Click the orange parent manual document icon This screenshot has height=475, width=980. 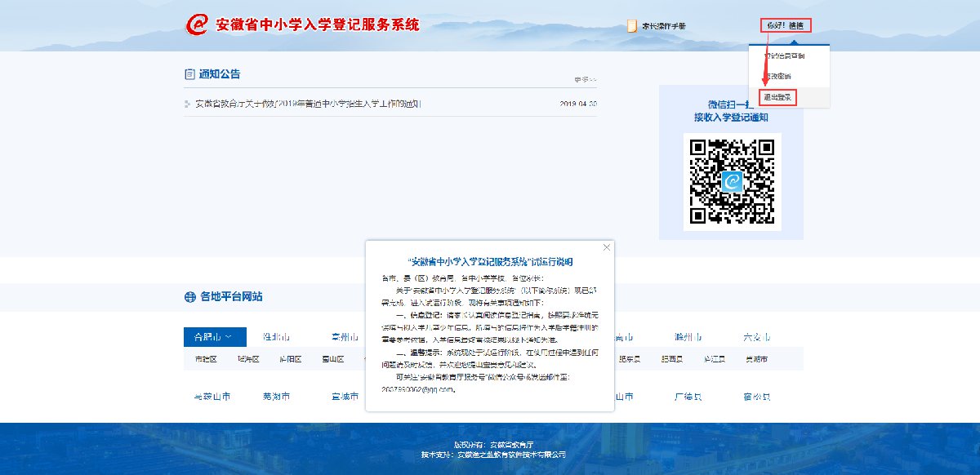(x=632, y=26)
